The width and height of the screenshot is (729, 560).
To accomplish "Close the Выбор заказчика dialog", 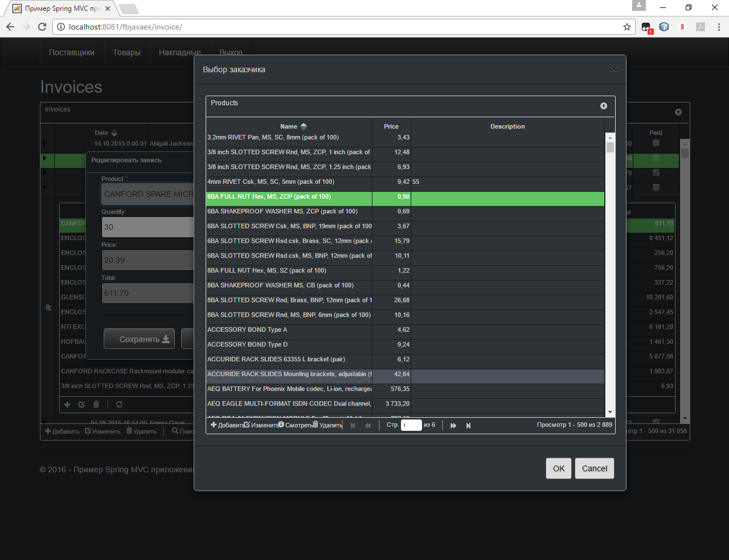I will click(x=613, y=69).
